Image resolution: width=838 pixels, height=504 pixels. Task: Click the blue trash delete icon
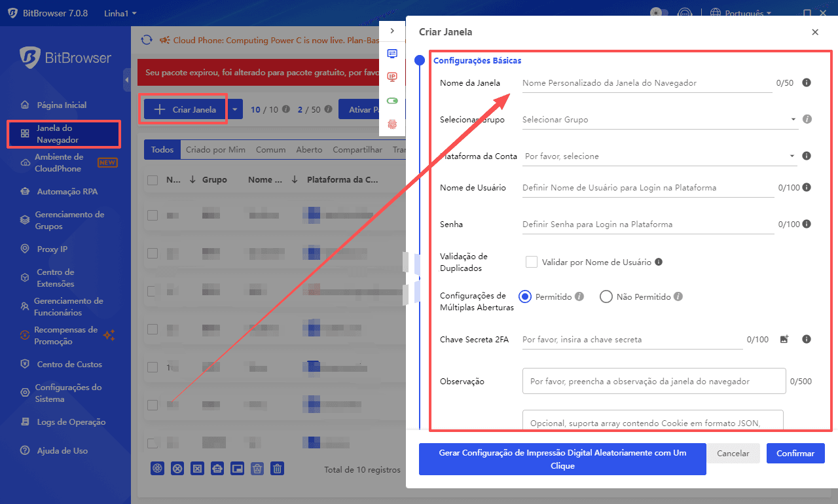pos(278,468)
